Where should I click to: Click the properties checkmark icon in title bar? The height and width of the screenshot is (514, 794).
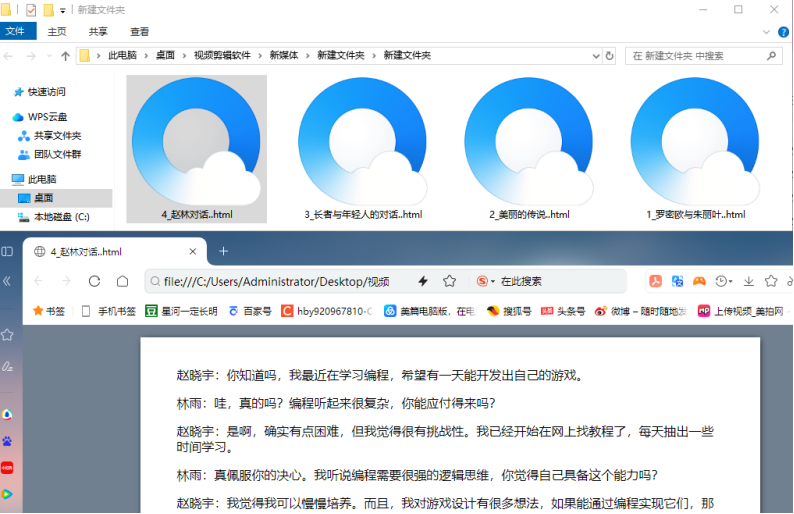(x=31, y=10)
